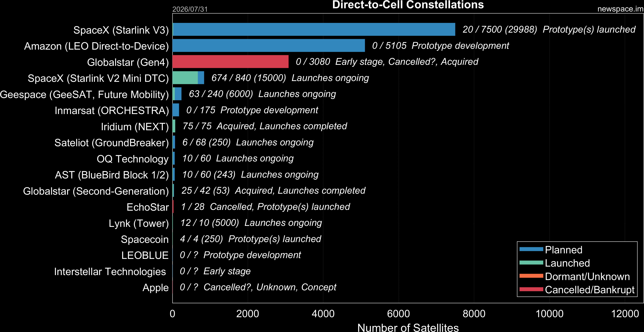This screenshot has height=332, width=644.
Task: Click the LEOBLUE '0 / ? Prototype development' annotation
Action: [x=240, y=255]
